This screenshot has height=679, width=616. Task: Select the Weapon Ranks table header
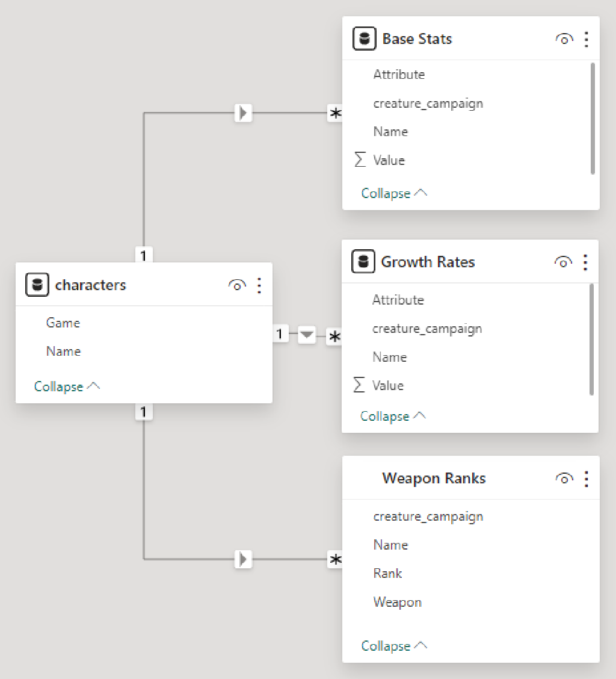pos(434,478)
